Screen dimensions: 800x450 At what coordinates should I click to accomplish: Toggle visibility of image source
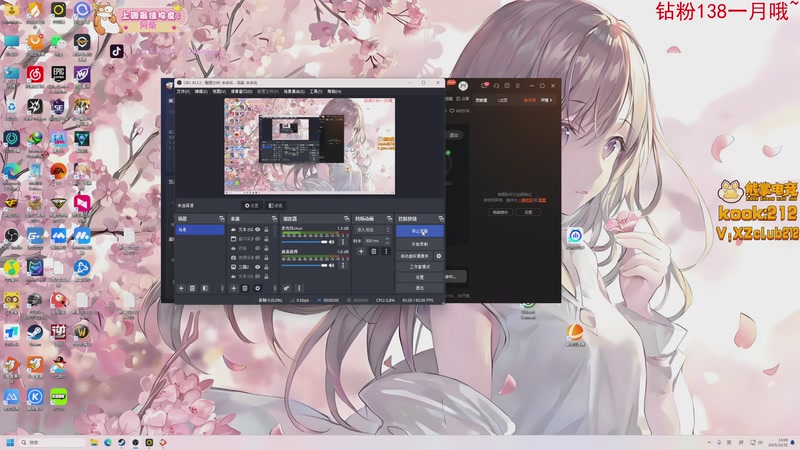pyautogui.click(x=258, y=267)
